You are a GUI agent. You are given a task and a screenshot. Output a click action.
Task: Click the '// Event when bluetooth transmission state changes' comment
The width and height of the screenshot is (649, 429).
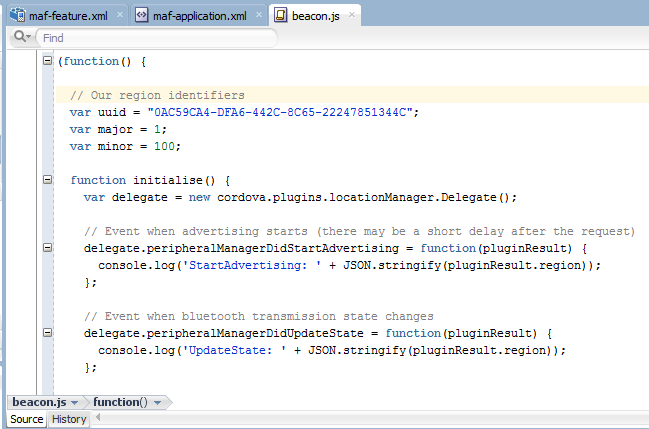pos(259,316)
